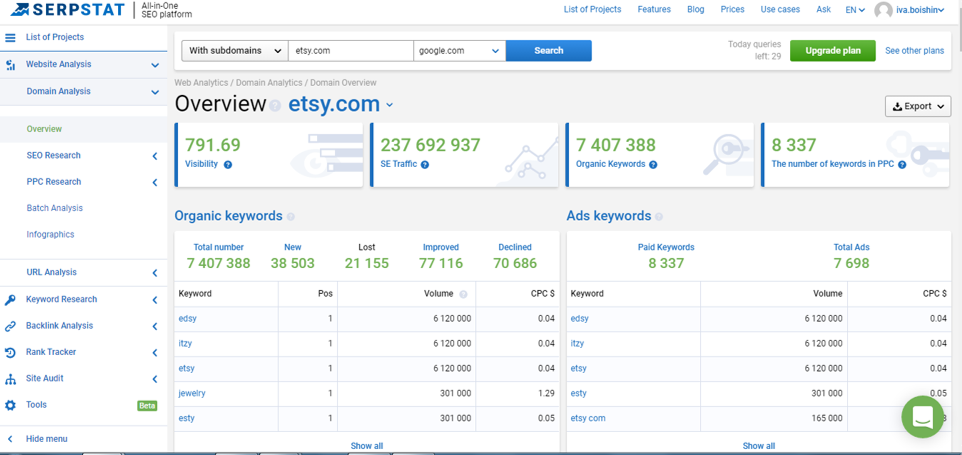Screen dimensions: 962x455
Task: Click the Tools gear icon
Action: pyautogui.click(x=10, y=405)
